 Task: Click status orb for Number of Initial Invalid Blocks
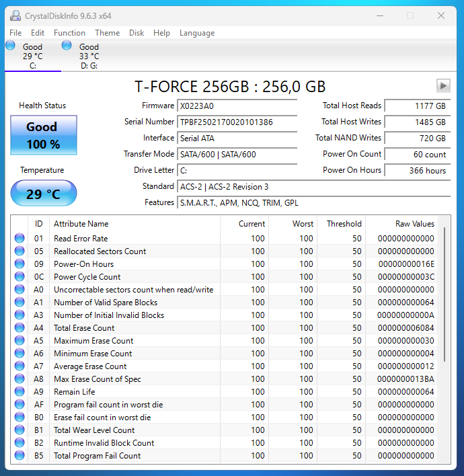(x=20, y=315)
